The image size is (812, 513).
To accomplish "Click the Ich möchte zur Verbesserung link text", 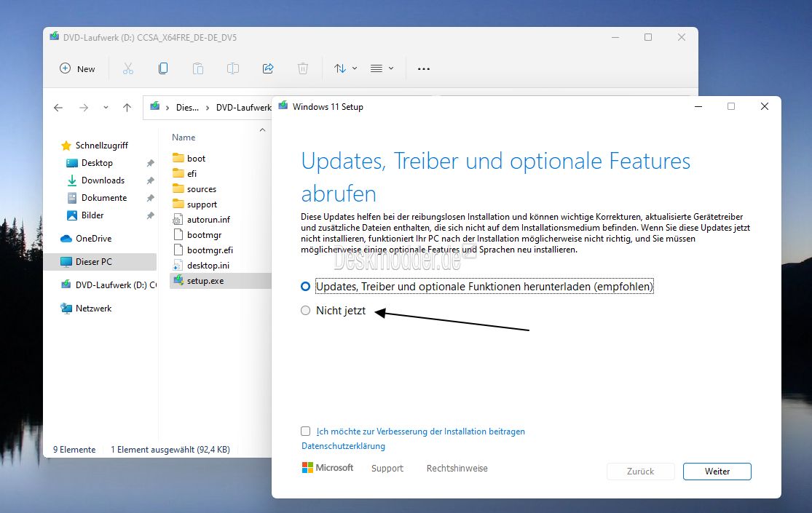I will coord(420,432).
